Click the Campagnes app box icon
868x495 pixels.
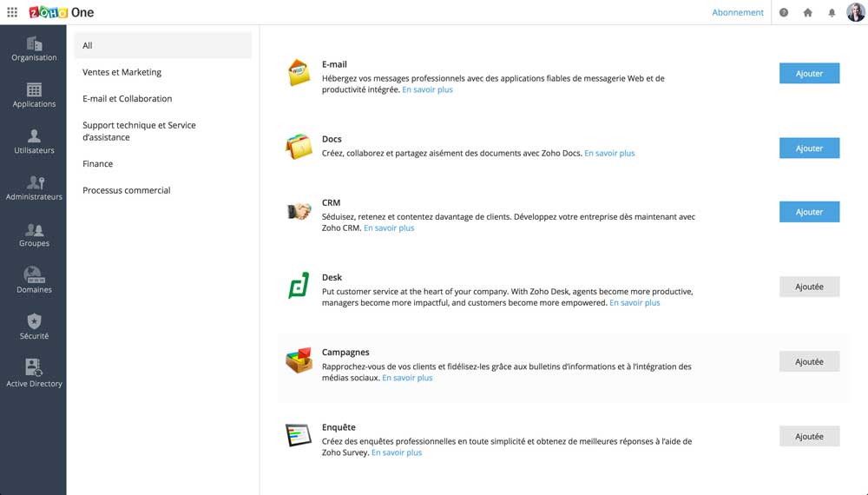pyautogui.click(x=299, y=360)
